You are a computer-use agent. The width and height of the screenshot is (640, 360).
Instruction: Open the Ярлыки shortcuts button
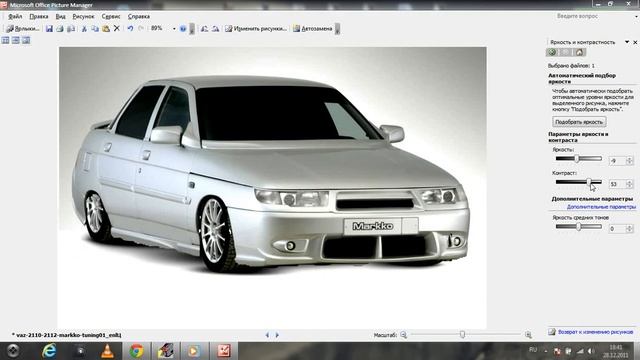pyautogui.click(x=23, y=29)
